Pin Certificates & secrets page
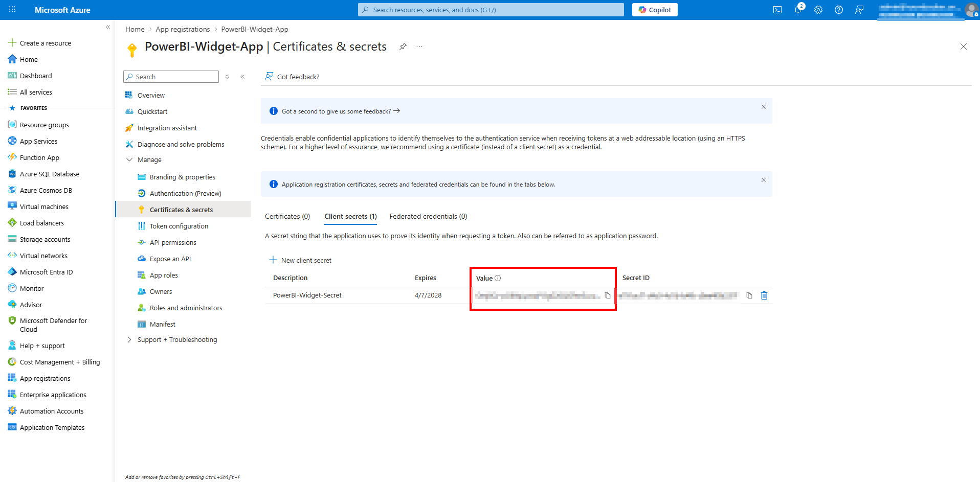The height and width of the screenshot is (482, 980). coord(403,47)
